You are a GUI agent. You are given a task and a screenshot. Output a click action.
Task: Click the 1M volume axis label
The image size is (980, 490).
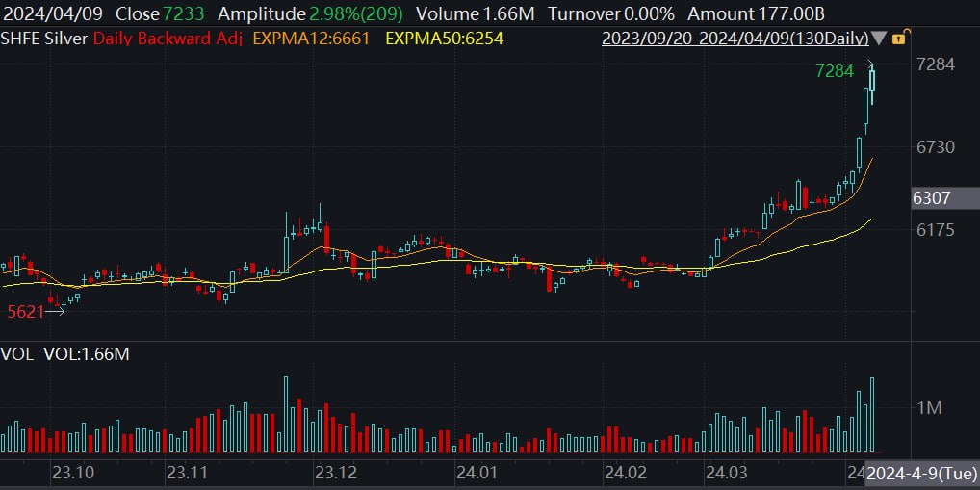(x=929, y=408)
